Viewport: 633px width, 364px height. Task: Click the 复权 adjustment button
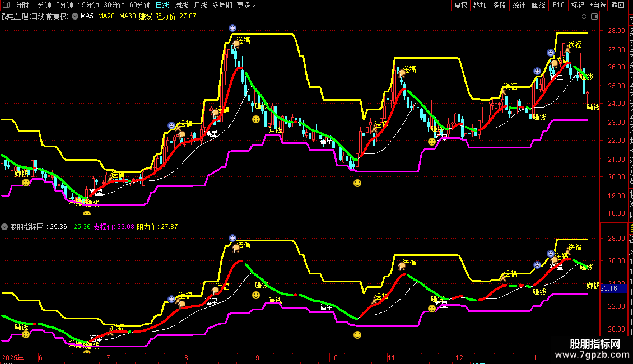click(x=460, y=5)
